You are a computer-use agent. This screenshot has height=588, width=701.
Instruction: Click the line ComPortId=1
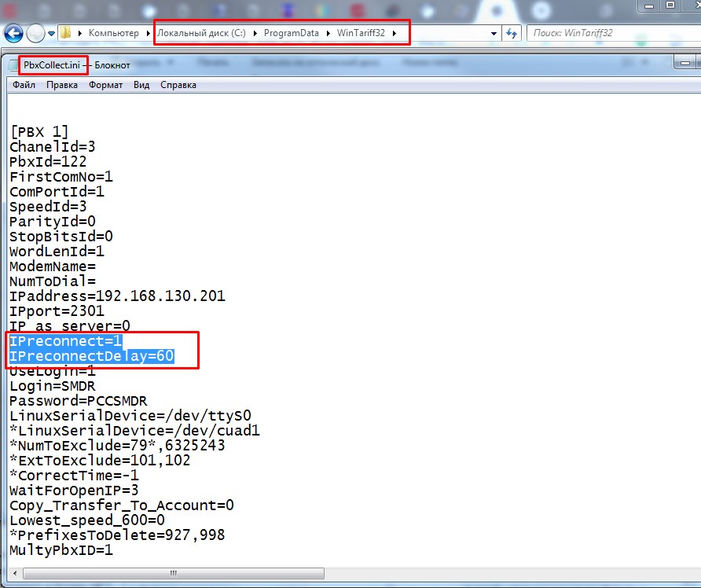tap(57, 191)
